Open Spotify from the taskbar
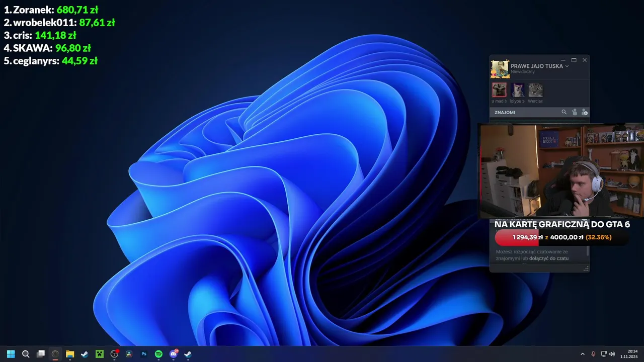Image resolution: width=644 pixels, height=362 pixels. [158, 354]
